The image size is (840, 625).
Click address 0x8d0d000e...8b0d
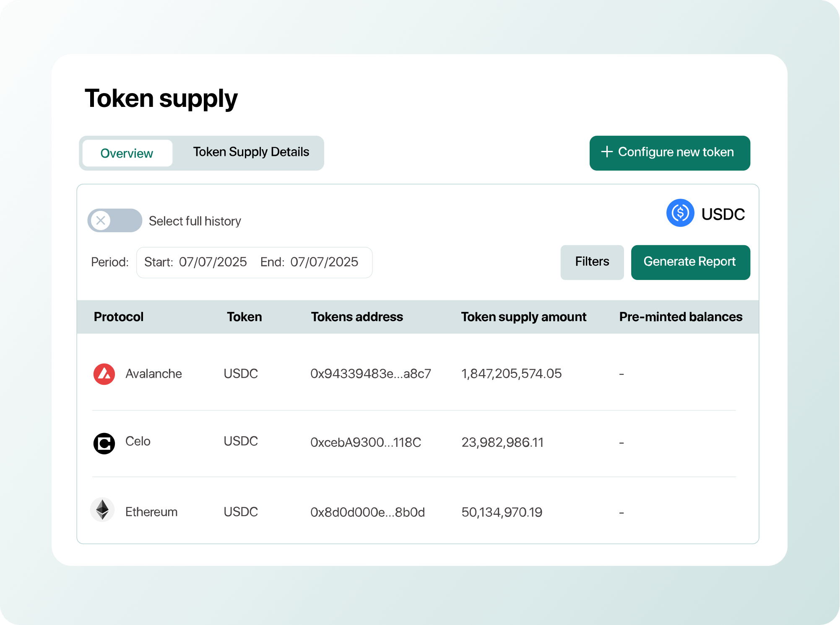click(x=367, y=512)
